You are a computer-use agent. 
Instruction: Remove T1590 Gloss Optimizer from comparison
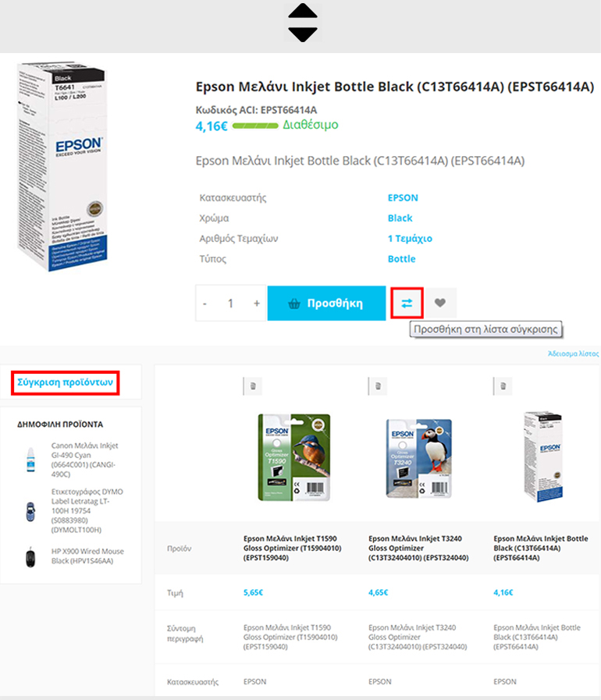point(253,386)
